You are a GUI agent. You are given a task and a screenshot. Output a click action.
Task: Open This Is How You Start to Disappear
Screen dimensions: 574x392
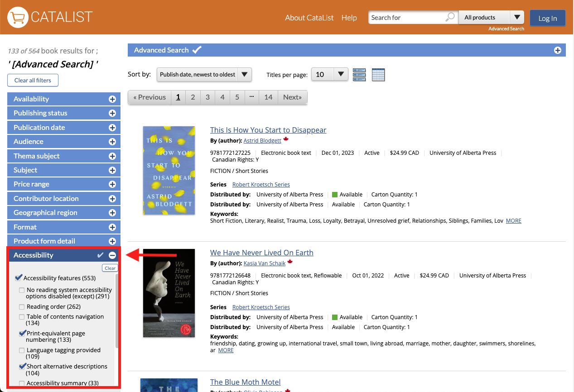[x=268, y=130]
